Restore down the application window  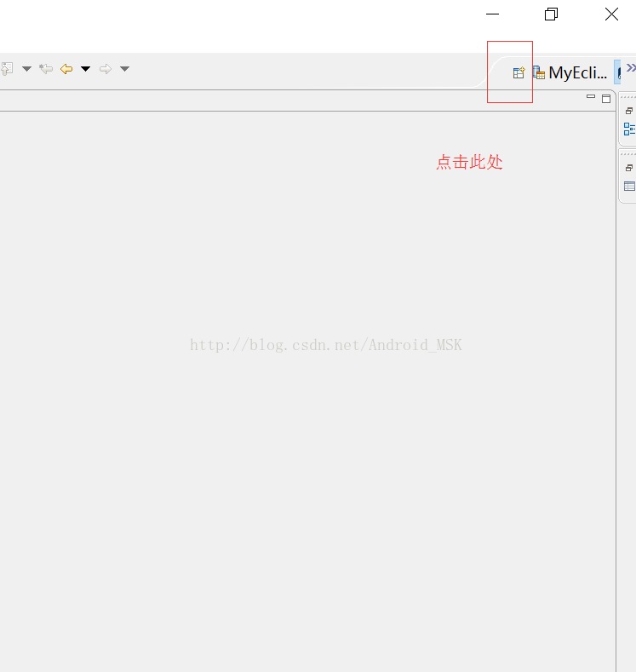(551, 14)
